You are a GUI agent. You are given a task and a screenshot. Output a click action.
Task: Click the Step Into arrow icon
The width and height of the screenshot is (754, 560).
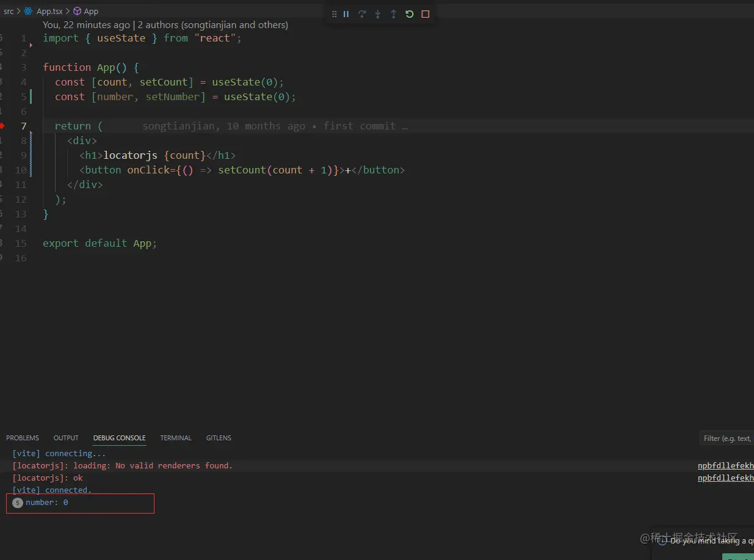pyautogui.click(x=378, y=14)
